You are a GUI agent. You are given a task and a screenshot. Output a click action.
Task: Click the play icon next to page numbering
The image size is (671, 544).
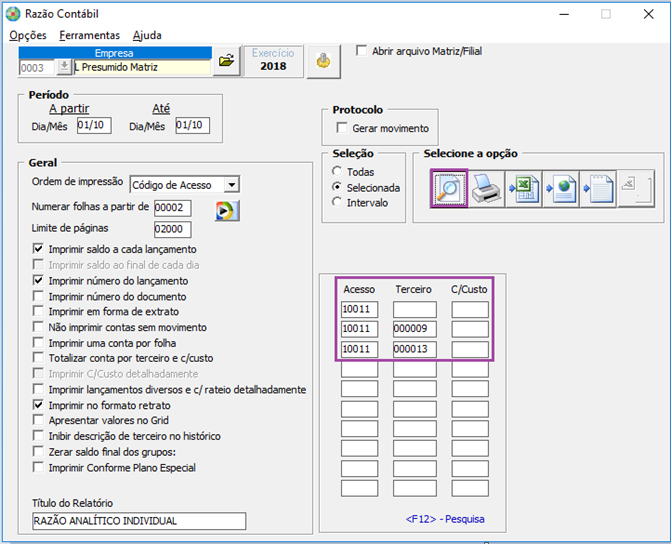pos(227,211)
